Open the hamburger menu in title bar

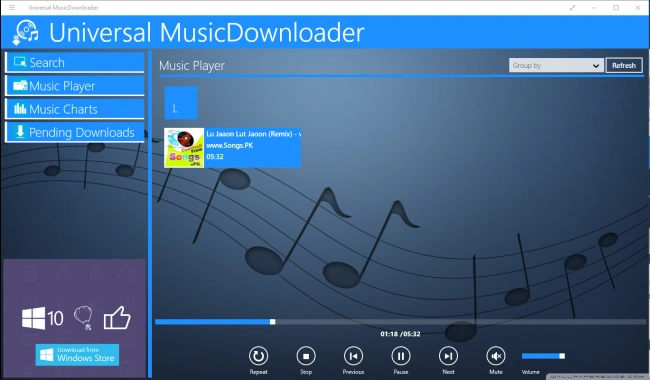tap(12, 7)
